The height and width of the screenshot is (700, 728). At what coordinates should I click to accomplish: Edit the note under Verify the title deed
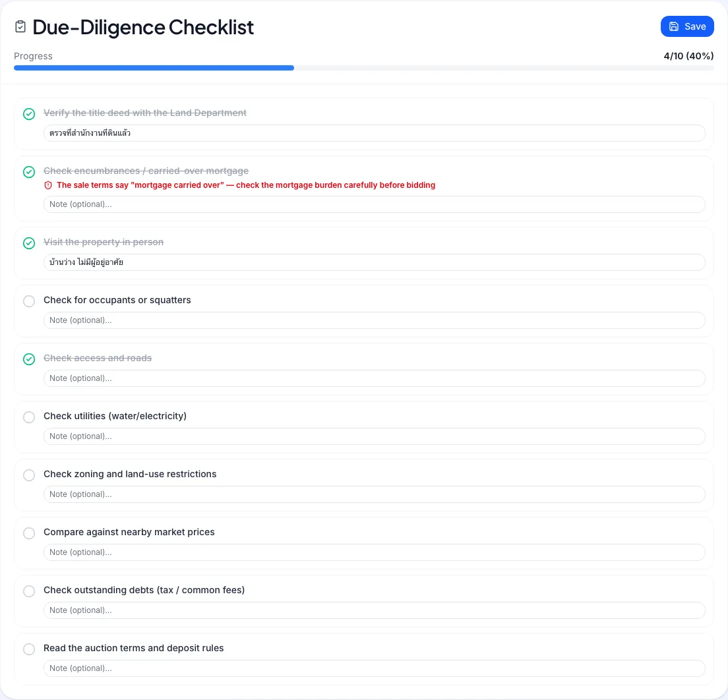[x=374, y=133]
